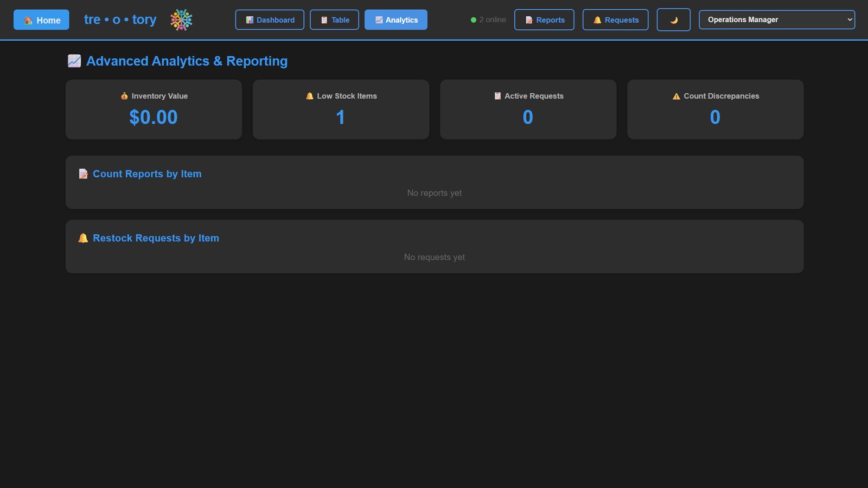Click the money bag Inventory Value icon
The height and width of the screenshot is (488, 868).
(124, 96)
